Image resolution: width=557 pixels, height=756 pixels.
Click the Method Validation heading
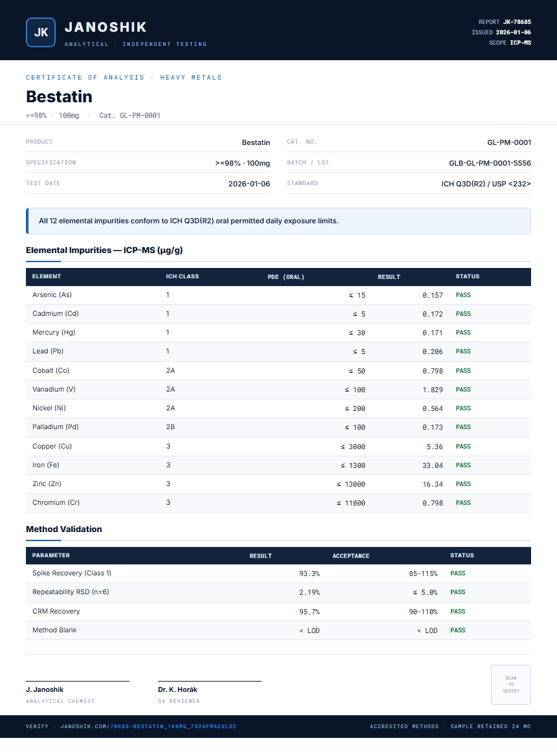coord(63,529)
